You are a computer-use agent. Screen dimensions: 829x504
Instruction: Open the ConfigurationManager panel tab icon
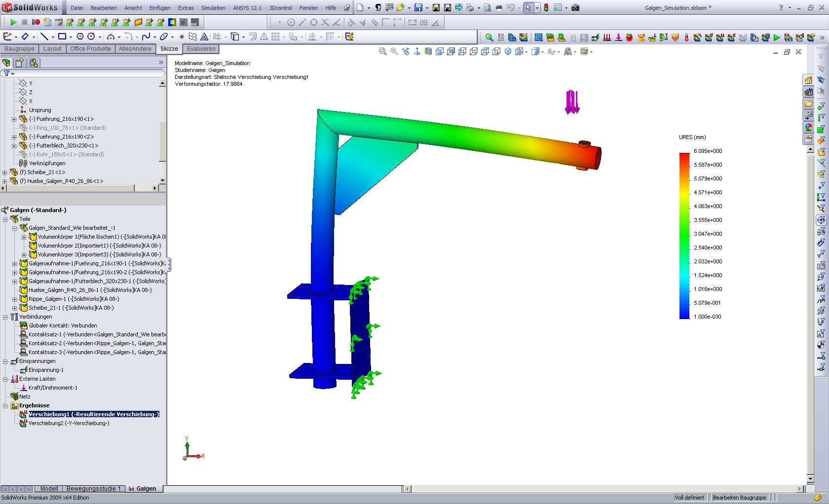click(33, 63)
